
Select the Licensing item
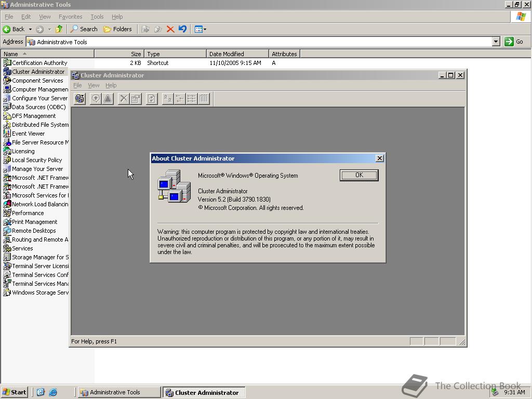pos(19,151)
